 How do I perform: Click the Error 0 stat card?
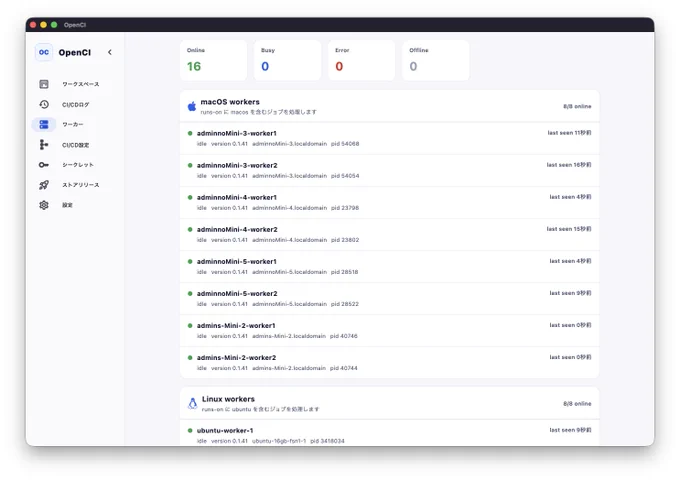point(362,60)
